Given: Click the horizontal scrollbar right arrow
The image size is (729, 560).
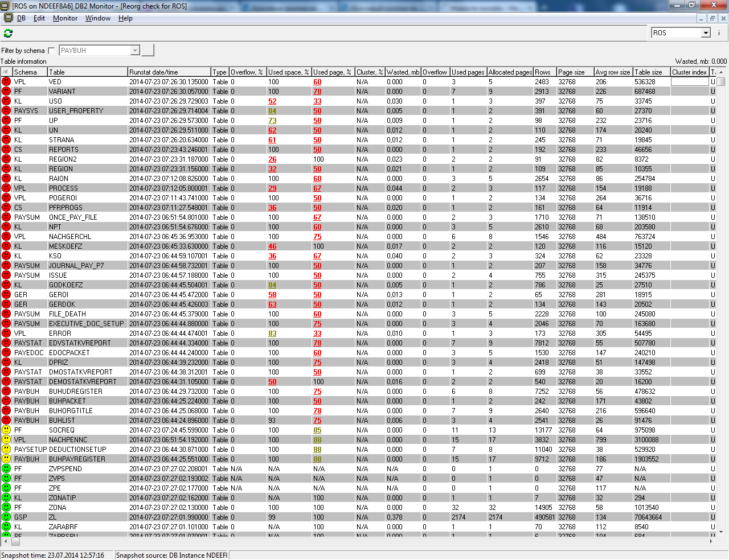Looking at the screenshot, I should coord(711,541).
